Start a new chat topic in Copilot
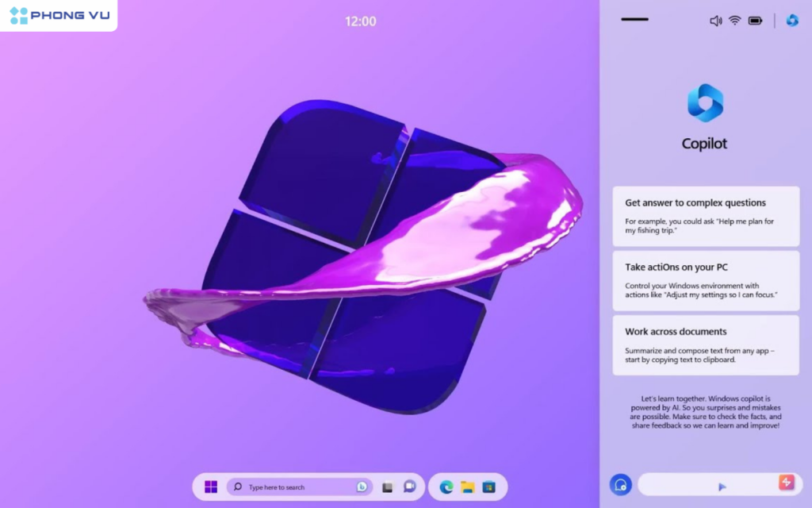The width and height of the screenshot is (812, 508). pos(620,484)
